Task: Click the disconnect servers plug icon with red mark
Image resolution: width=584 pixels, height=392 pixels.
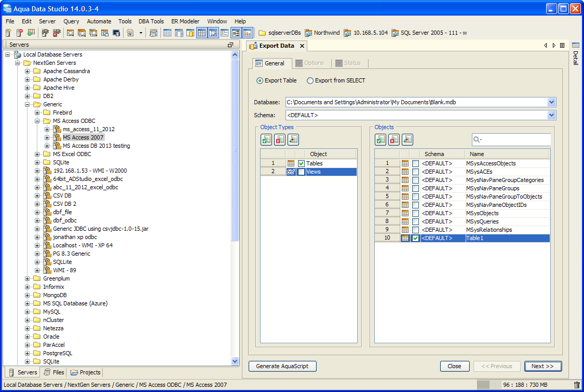Action: click(x=57, y=33)
